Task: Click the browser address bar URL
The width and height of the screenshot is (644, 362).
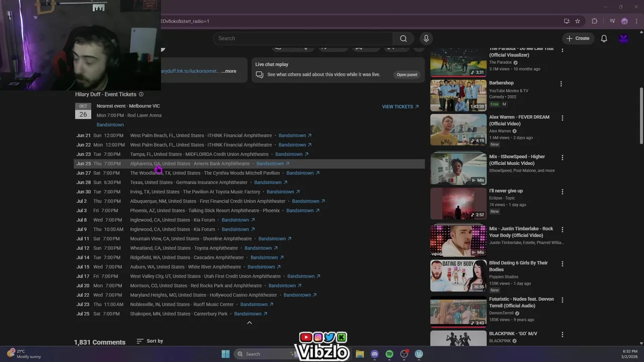Action: 185,21
